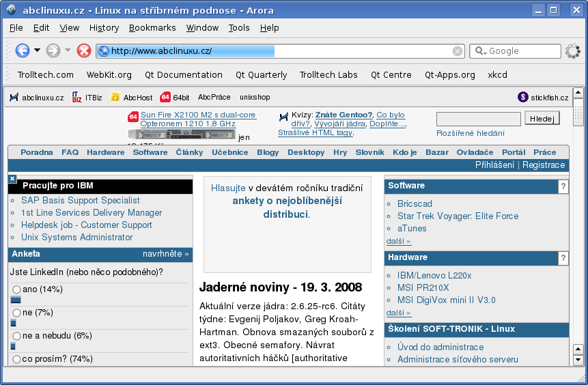Open the Edit menu
The image size is (588, 385).
(41, 28)
